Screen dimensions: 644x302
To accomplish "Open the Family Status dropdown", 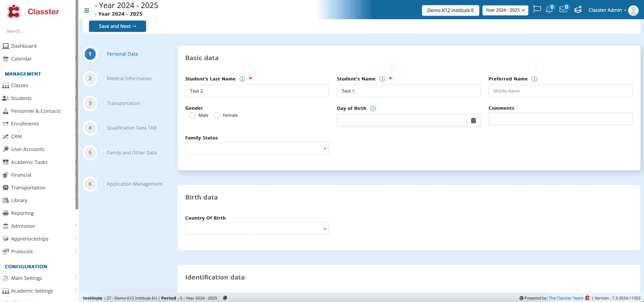I will 257,149.
